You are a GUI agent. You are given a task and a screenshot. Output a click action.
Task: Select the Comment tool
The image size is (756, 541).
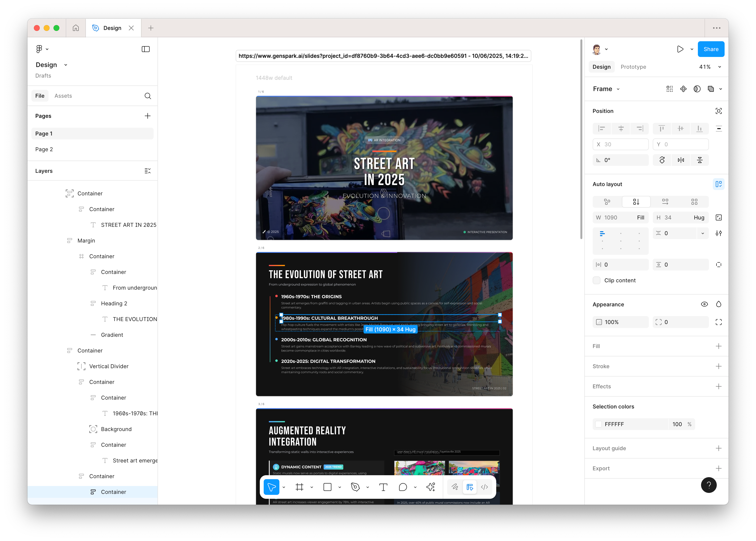coord(403,487)
